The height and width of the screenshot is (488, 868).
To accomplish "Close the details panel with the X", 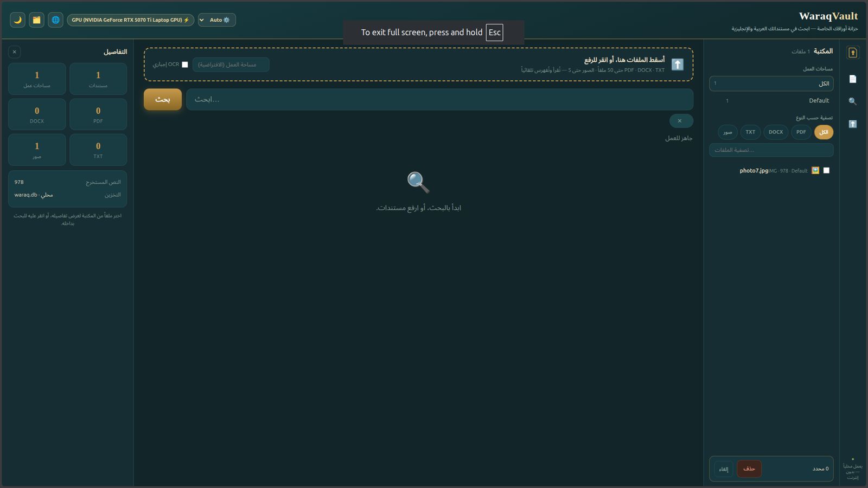I will (x=15, y=52).
